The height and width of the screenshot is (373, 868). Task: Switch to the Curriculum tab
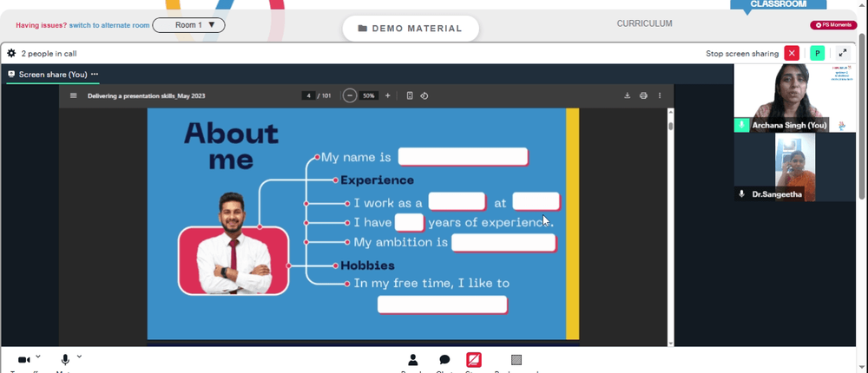pyautogui.click(x=644, y=23)
